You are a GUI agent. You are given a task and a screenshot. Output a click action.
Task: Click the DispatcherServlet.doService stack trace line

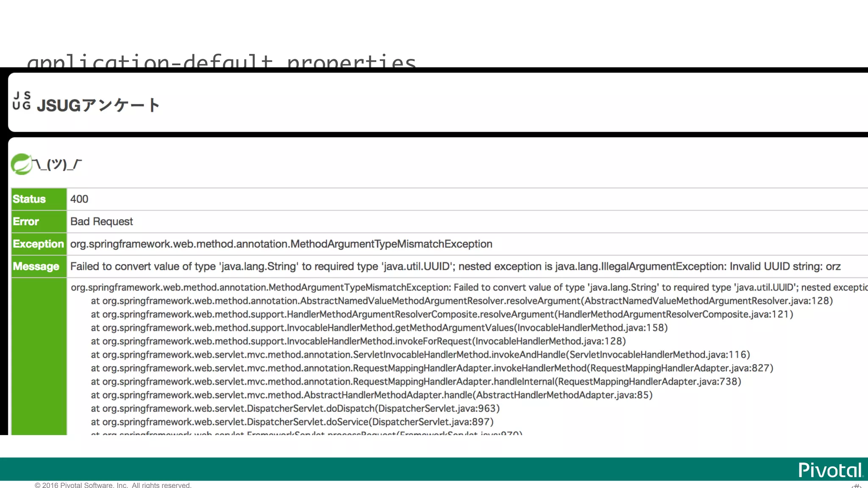click(x=292, y=422)
